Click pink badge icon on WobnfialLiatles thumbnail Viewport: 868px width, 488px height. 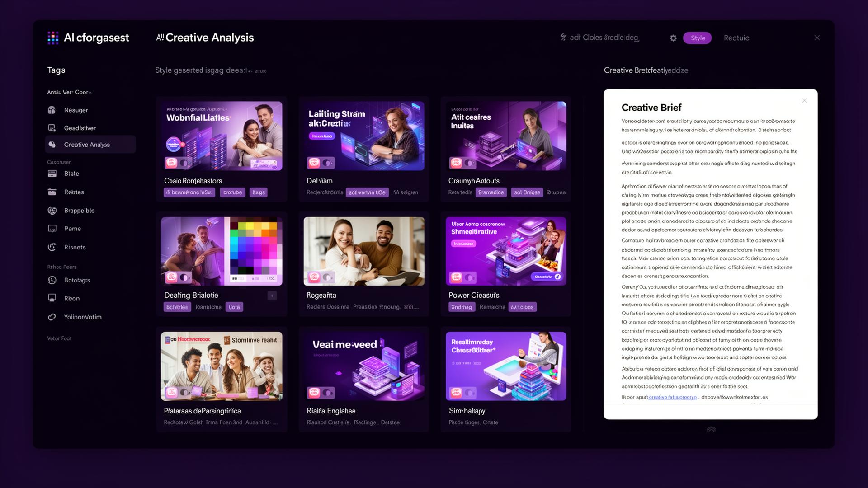[171, 163]
